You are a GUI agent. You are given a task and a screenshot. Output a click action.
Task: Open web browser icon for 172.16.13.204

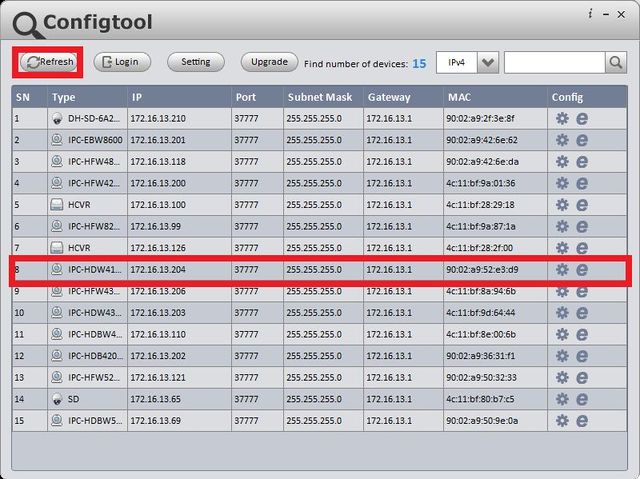point(582,270)
